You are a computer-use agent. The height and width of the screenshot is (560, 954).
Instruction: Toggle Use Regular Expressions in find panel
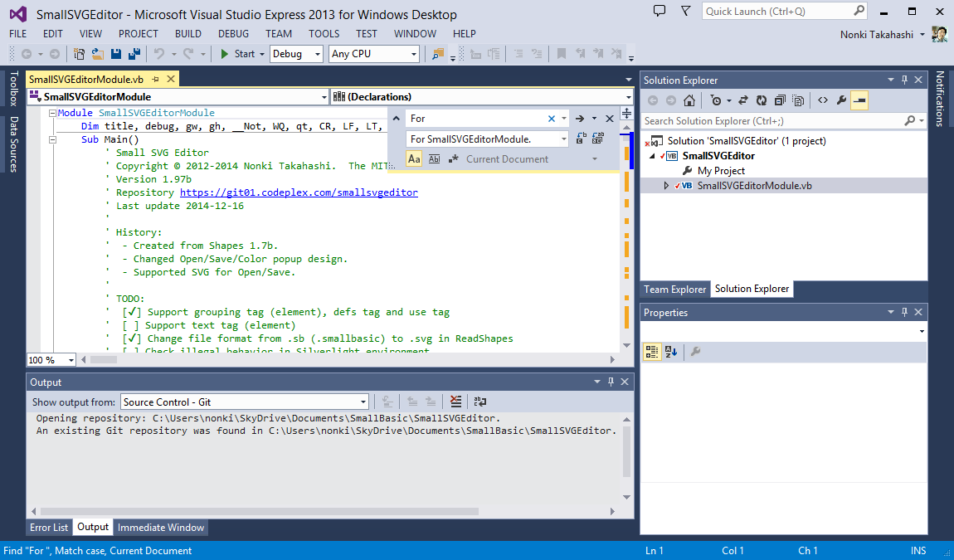[453, 158]
